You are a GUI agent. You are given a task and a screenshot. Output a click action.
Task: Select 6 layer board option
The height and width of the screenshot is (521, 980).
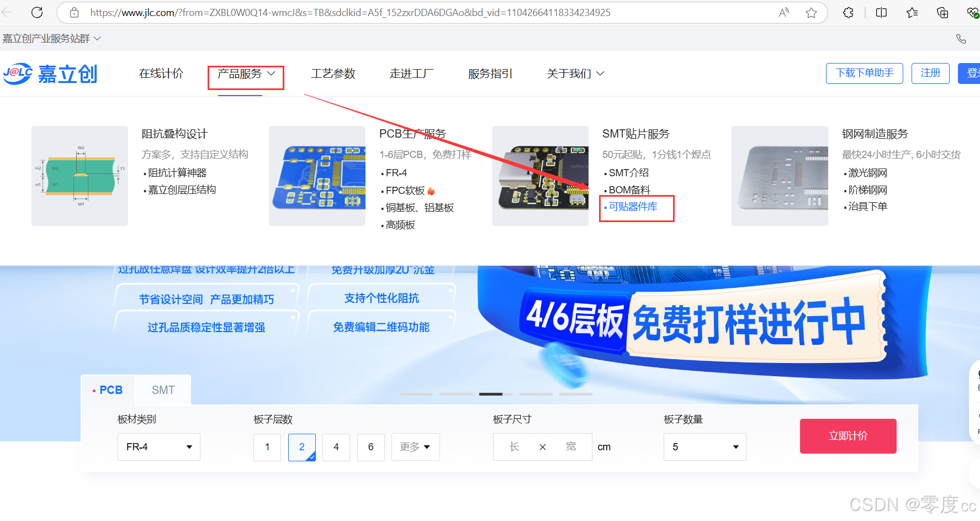371,447
